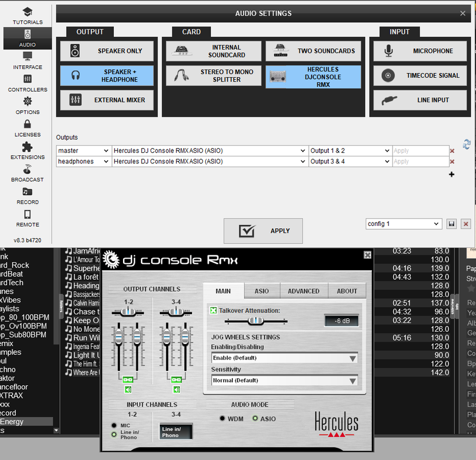Choose Speaker + Headphone output
Viewport: 476px width, 460px height.
coord(107,75)
